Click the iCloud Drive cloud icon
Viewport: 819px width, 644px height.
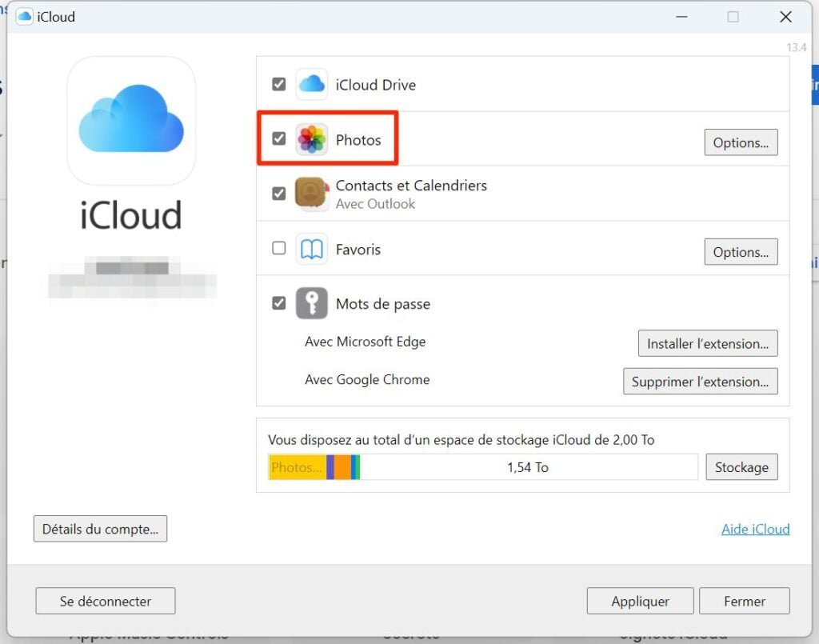[312, 84]
